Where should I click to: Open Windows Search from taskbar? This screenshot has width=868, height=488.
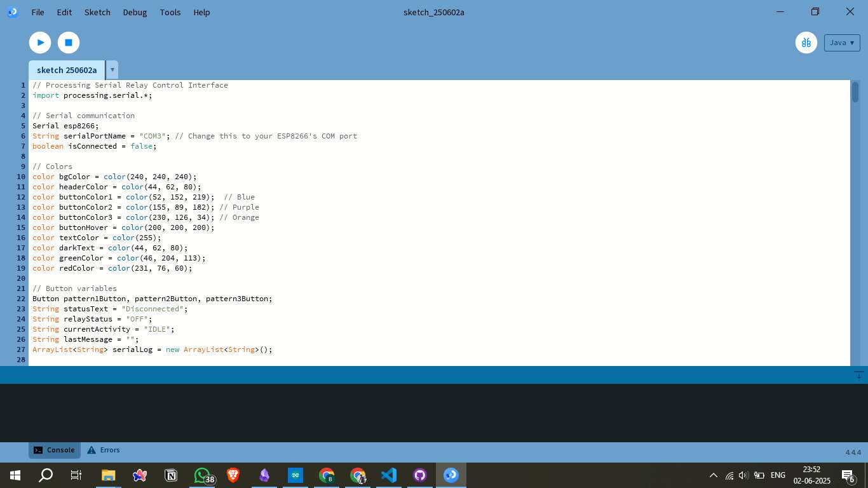[x=46, y=475]
